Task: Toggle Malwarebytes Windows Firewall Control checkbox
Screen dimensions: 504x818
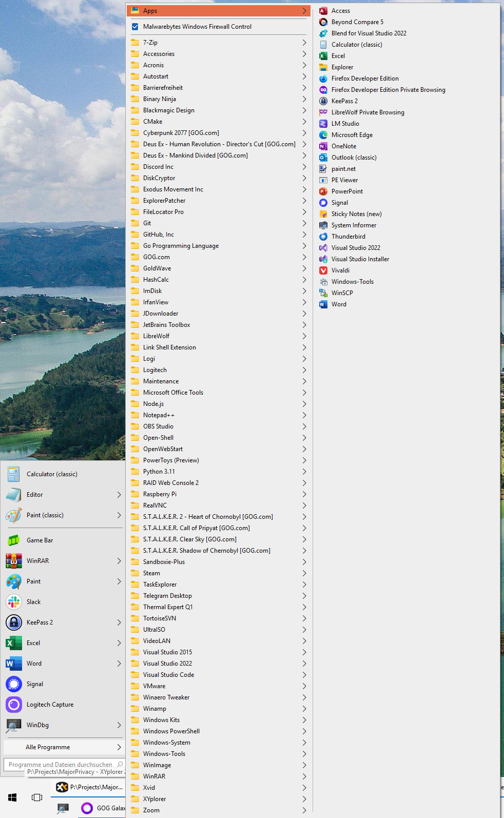Action: pos(135,27)
